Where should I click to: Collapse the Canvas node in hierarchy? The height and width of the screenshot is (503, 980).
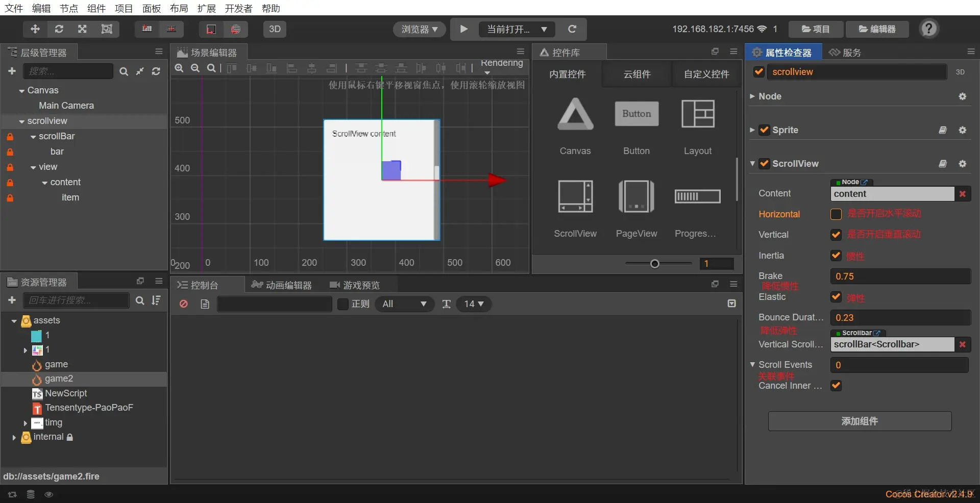tap(22, 91)
